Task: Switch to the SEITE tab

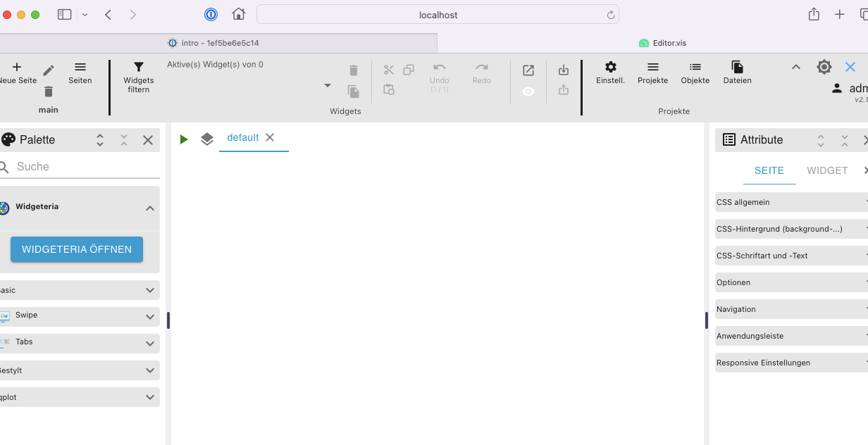Action: pyautogui.click(x=769, y=171)
